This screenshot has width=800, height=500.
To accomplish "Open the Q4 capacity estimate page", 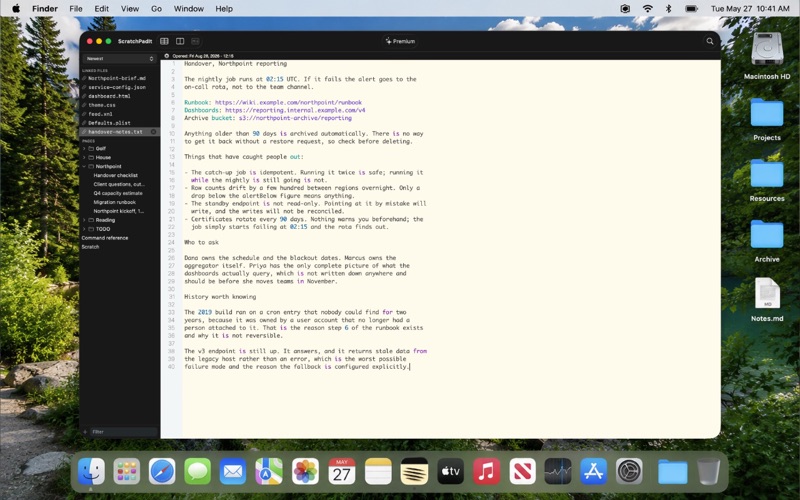I will [x=118, y=193].
